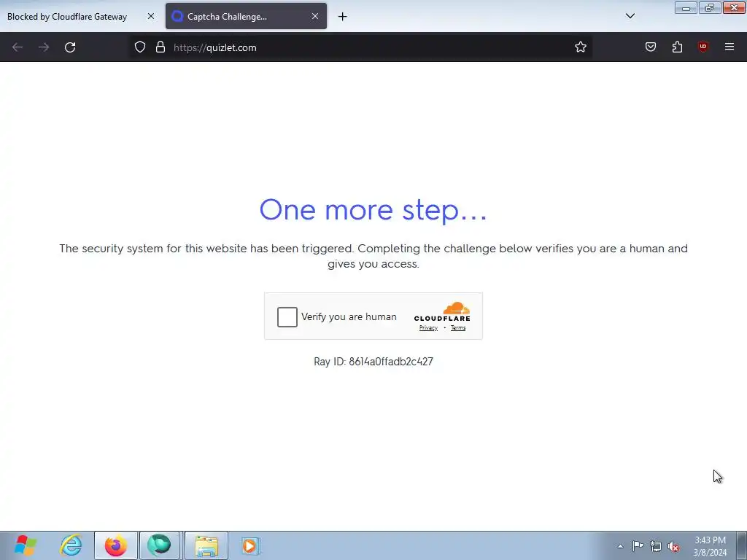Close the Captcha Challenge tab
Viewport: 747px width, 560px height.
[315, 16]
